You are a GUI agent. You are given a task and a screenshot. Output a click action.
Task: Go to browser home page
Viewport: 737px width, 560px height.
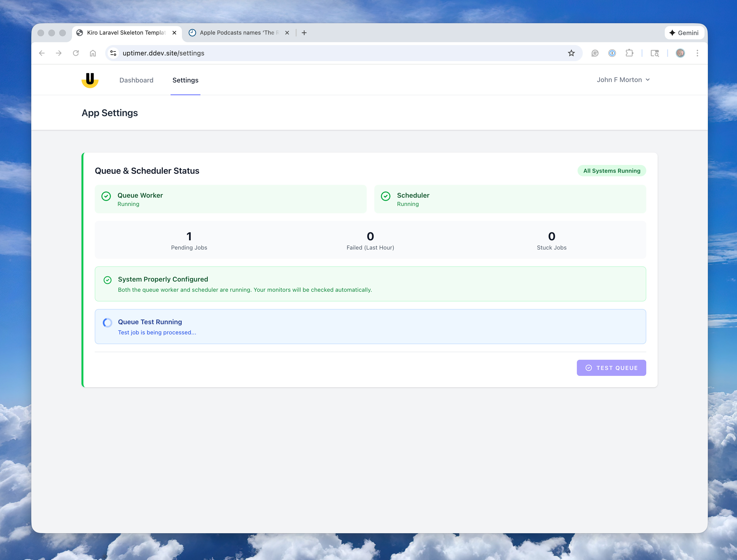93,53
